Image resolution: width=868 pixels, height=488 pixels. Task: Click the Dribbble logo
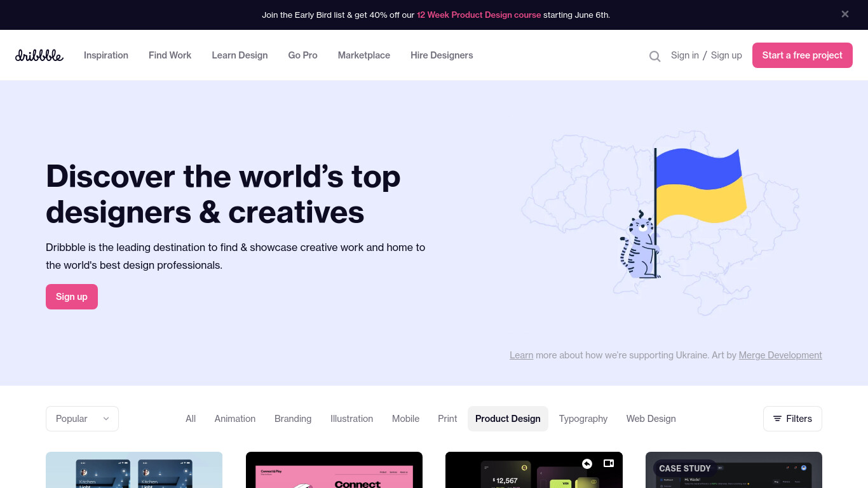pyautogui.click(x=39, y=55)
